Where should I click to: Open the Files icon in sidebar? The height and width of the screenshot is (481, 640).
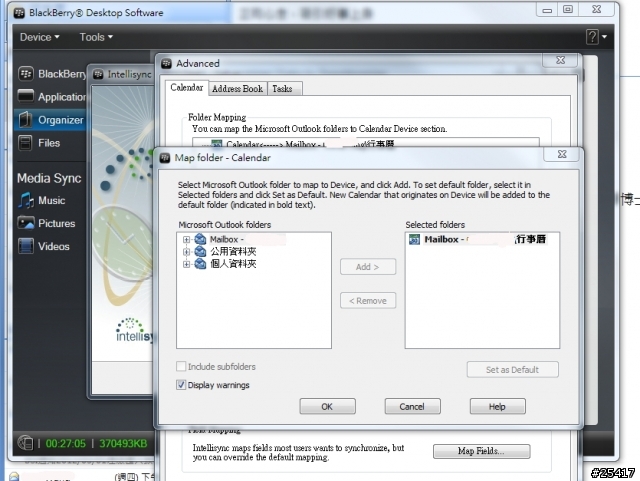coord(25,143)
